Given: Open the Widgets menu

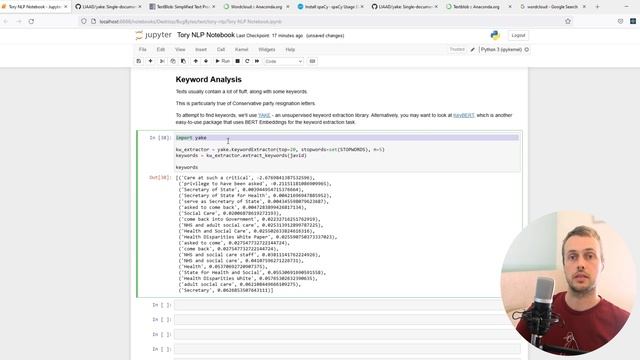Looking at the screenshot, I should [267, 49].
